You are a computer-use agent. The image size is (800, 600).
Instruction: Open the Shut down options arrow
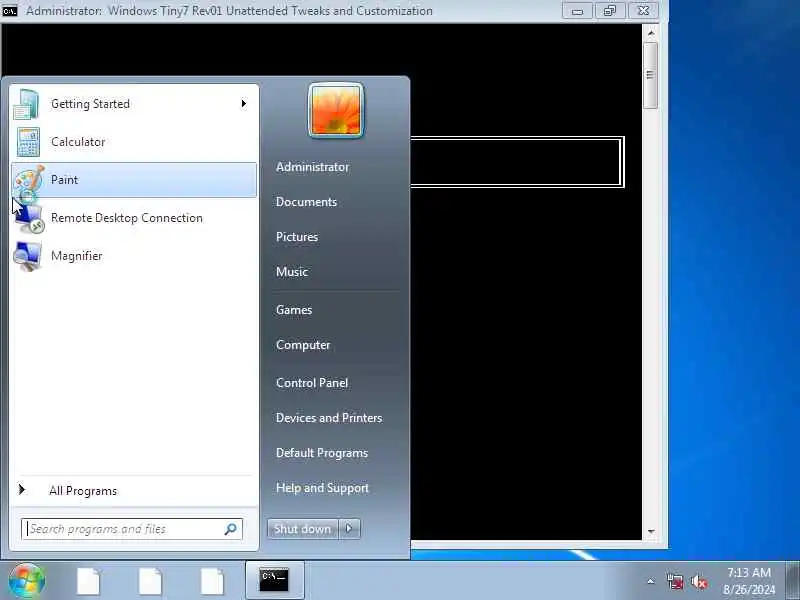click(x=349, y=529)
